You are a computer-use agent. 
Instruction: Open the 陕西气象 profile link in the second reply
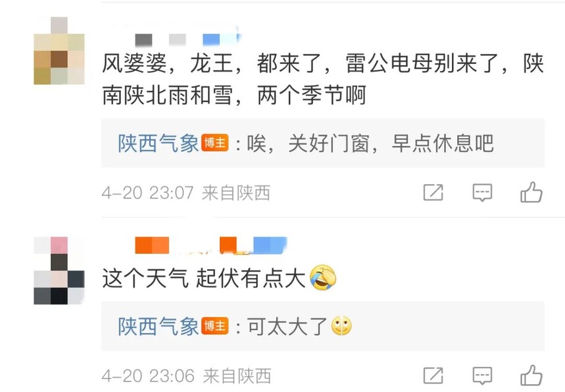click(159, 326)
